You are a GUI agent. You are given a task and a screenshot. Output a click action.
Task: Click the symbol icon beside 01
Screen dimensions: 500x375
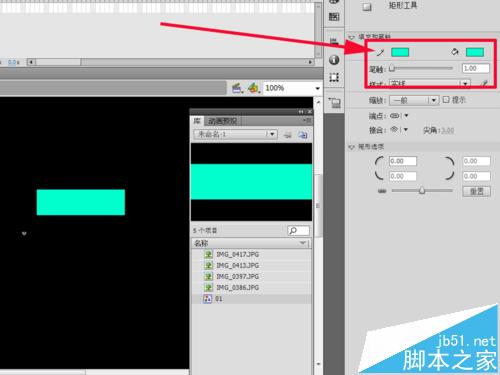point(208,299)
